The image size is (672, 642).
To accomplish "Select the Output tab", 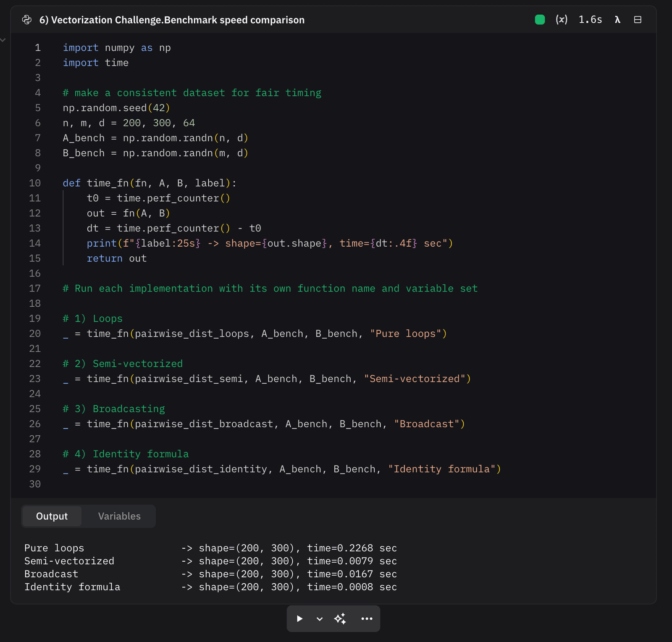I will [x=52, y=516].
